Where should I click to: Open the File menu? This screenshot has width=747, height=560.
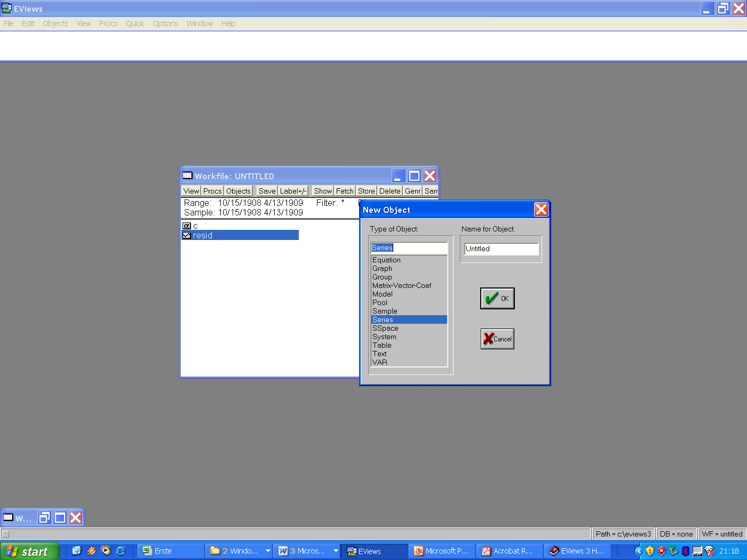(9, 23)
